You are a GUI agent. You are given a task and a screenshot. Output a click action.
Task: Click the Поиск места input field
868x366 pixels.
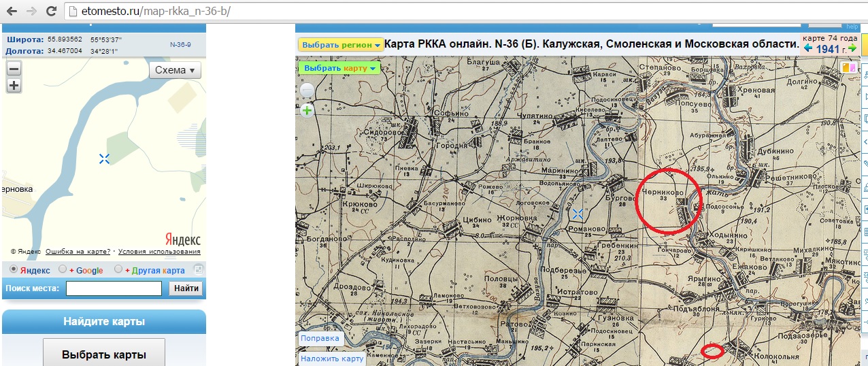point(114,288)
